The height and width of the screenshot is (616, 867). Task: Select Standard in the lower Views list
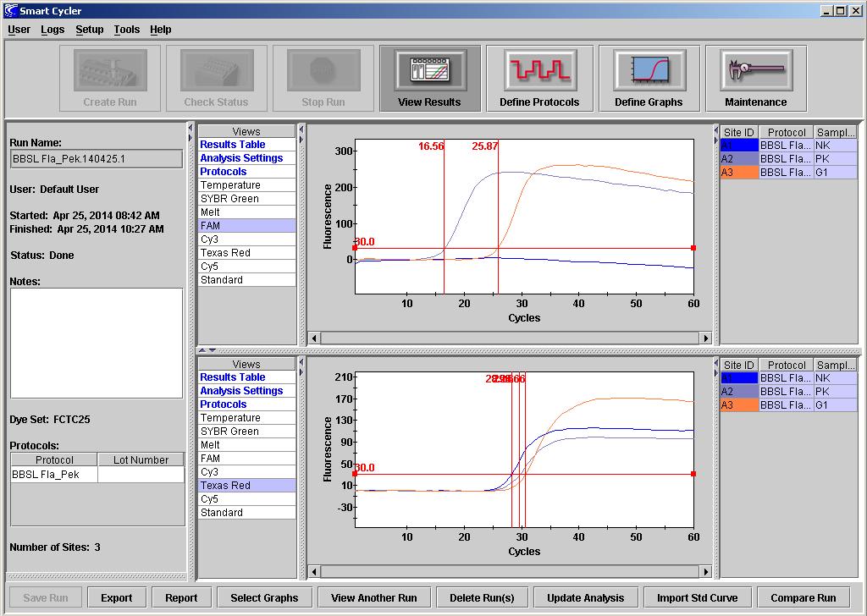tap(246, 513)
